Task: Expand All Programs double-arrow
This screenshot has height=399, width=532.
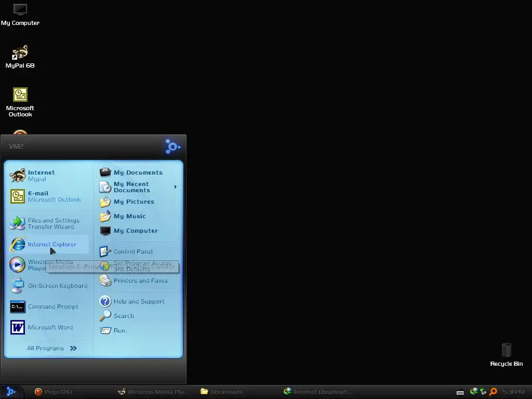Action: pyautogui.click(x=73, y=348)
